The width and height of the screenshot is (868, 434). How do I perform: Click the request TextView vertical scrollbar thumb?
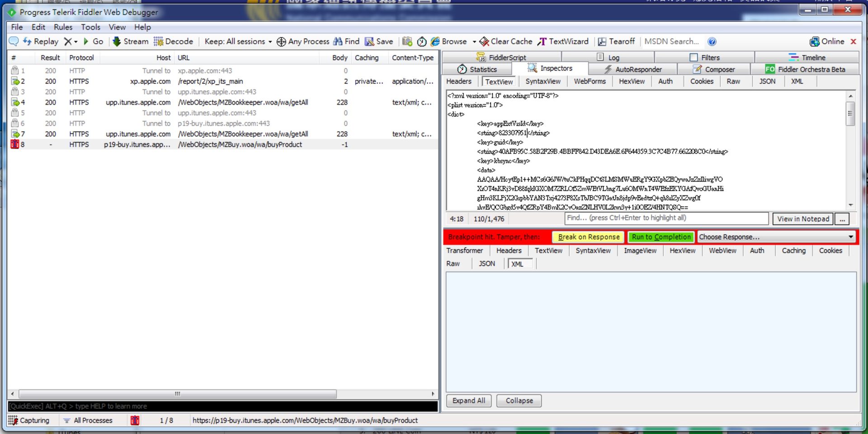pyautogui.click(x=851, y=113)
